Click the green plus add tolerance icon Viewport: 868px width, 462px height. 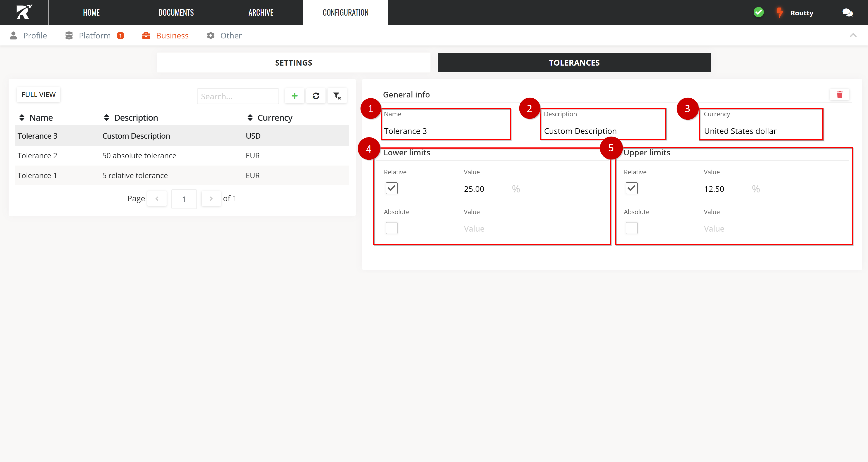(294, 96)
